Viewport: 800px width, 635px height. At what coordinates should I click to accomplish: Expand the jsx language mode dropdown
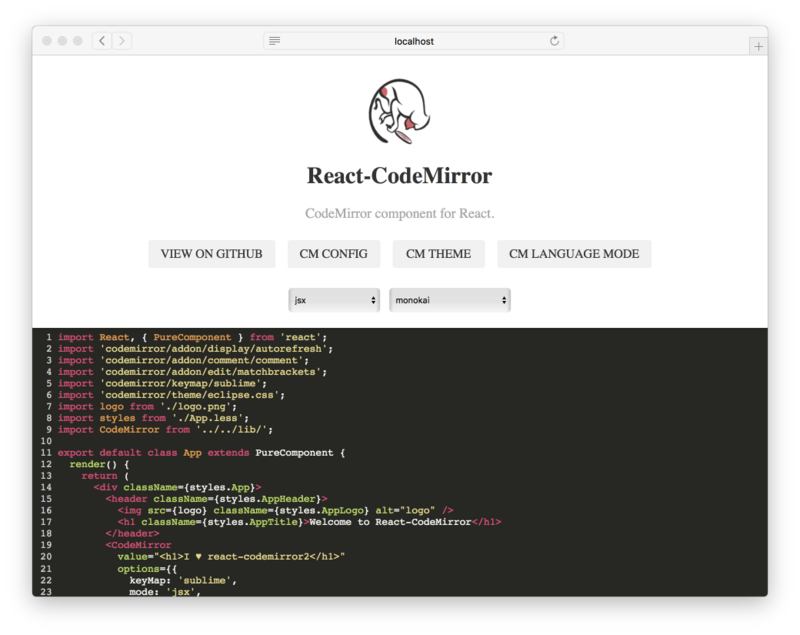pos(334,300)
